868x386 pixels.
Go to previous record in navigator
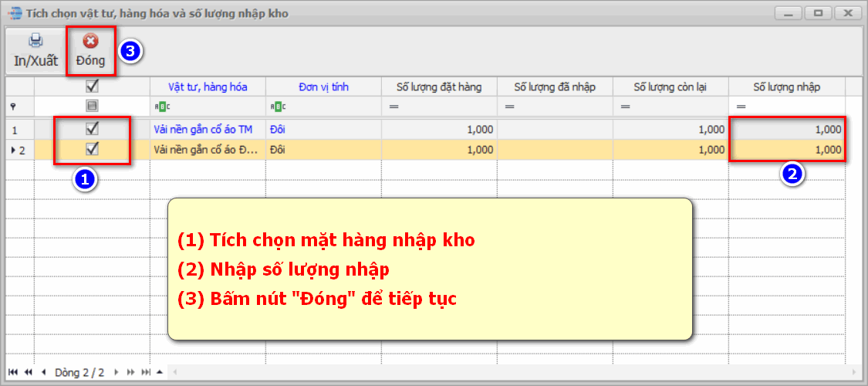point(43,372)
